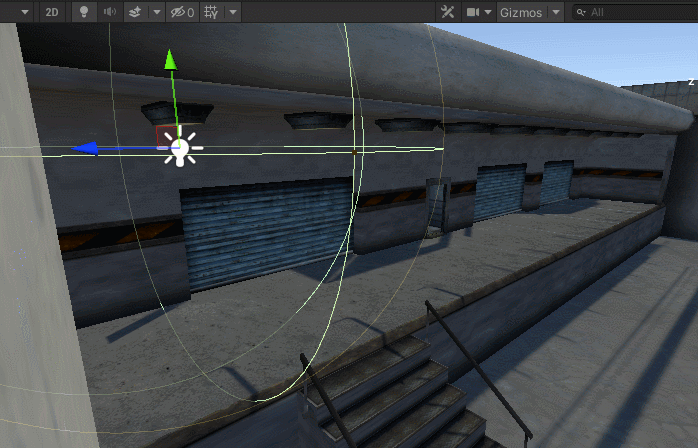Toggle scene lighting bulb button

point(84,12)
